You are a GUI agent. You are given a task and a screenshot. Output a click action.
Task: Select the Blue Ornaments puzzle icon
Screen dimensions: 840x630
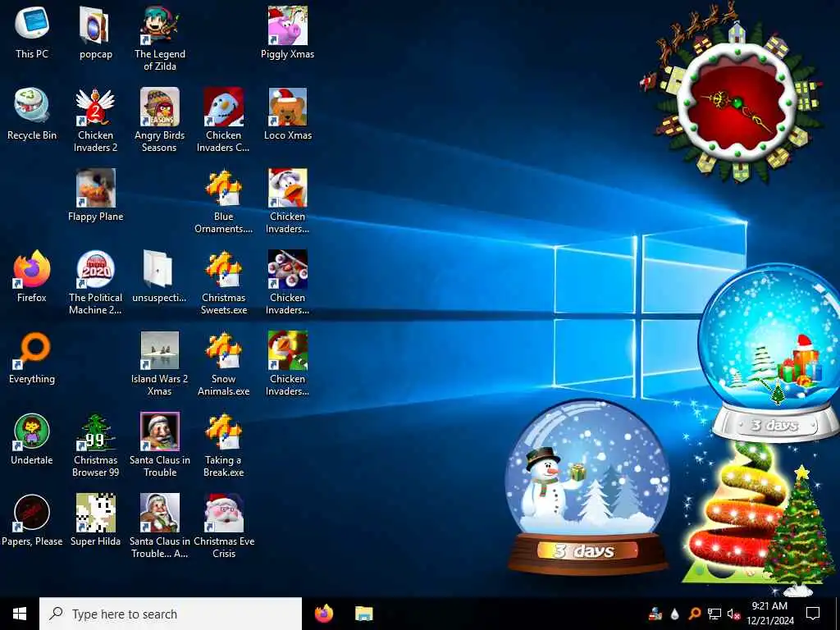[223, 202]
